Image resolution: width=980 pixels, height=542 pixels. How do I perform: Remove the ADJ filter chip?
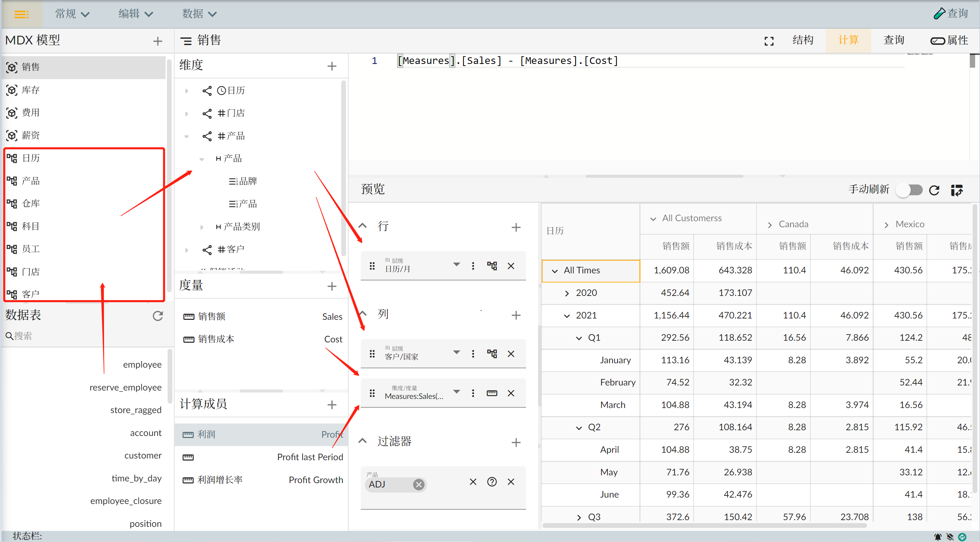coord(418,484)
